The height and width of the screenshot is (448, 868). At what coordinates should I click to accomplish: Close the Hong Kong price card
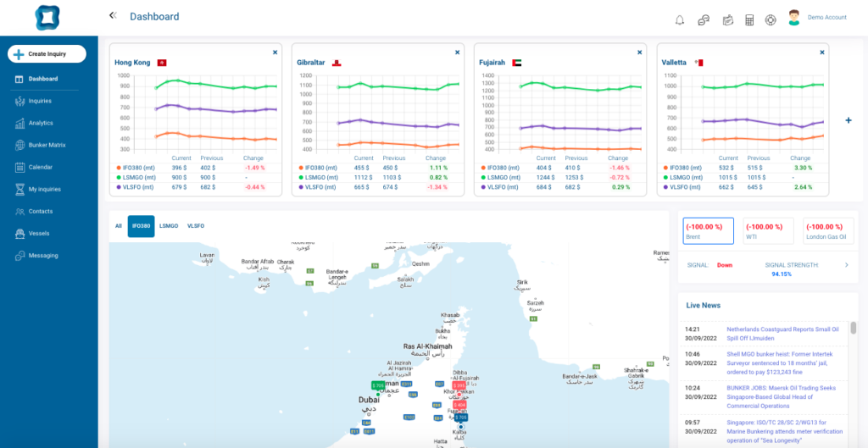[x=275, y=52]
